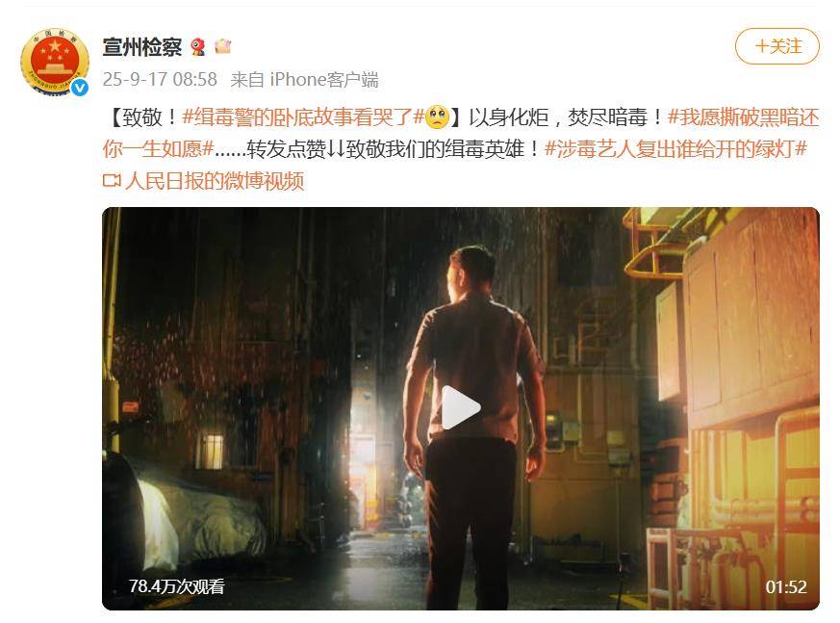Open hashtag #缉毒警的卧底故事看哭了#
This screenshot has width=840, height=623.
tap(303, 117)
